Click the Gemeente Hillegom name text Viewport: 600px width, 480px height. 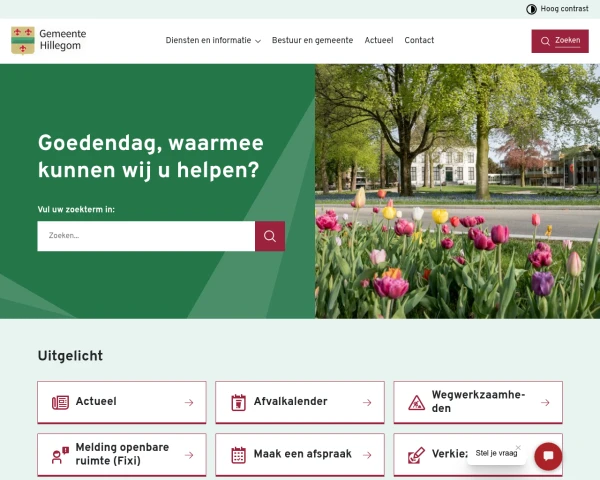63,39
